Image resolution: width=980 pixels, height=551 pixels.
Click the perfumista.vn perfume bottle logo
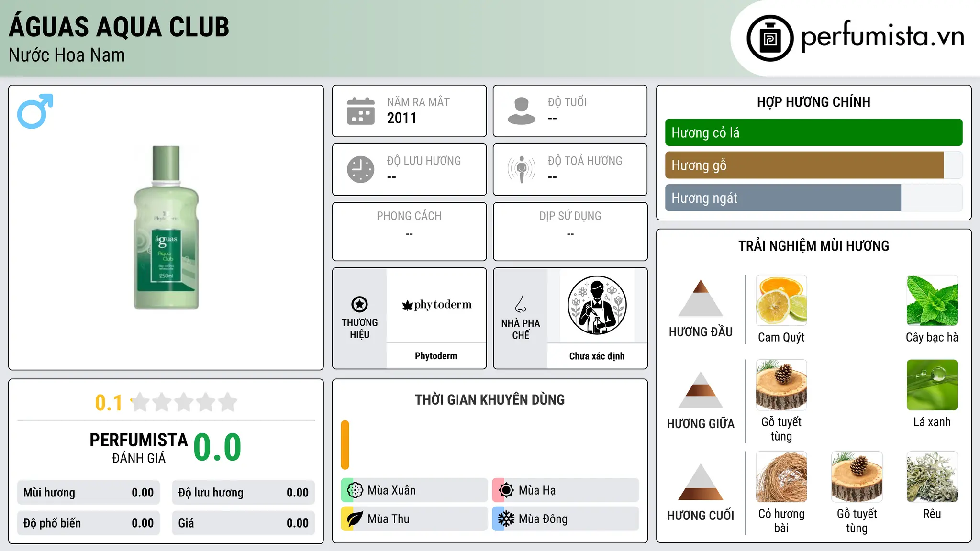[x=770, y=38]
